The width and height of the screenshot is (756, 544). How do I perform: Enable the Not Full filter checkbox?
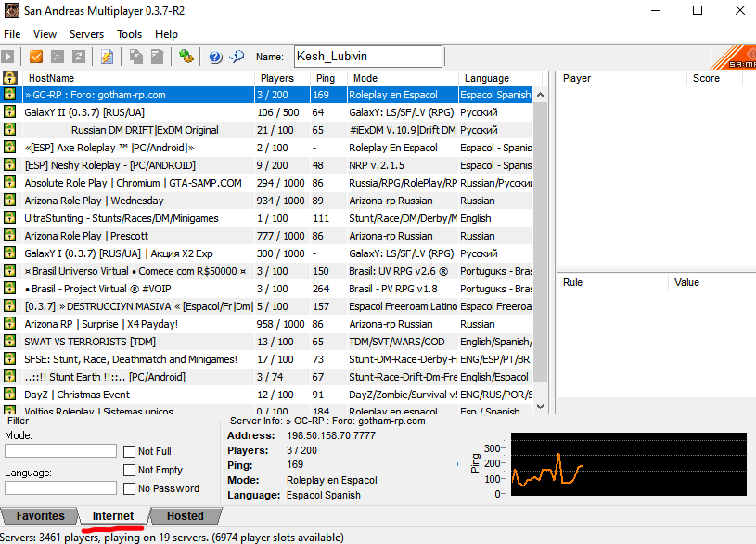pyautogui.click(x=130, y=451)
